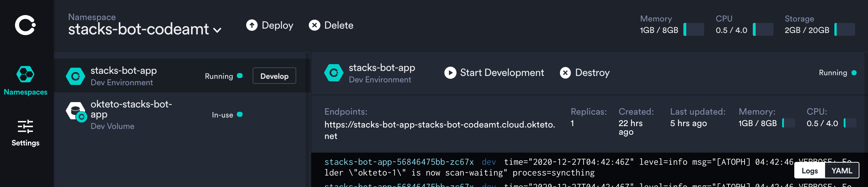Image resolution: width=868 pixels, height=187 pixels.
Task: Click the '1GB / 8GB' header memory value
Action: (659, 30)
